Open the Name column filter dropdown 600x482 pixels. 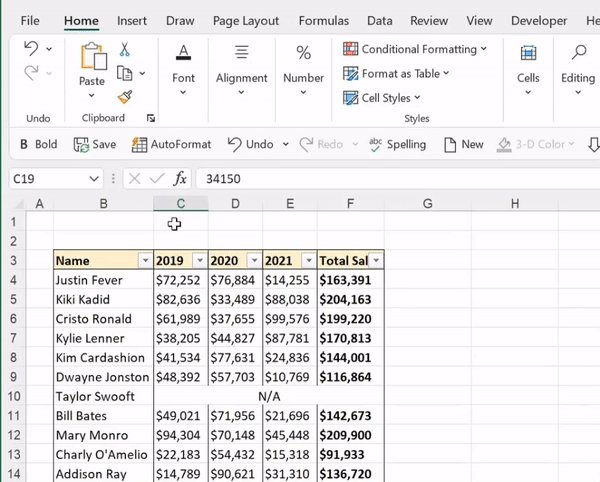click(145, 261)
